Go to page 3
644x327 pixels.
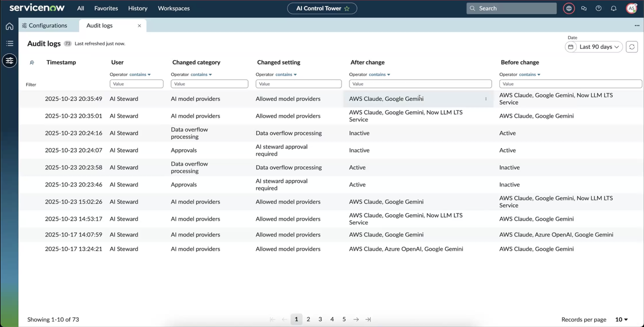(x=320, y=319)
